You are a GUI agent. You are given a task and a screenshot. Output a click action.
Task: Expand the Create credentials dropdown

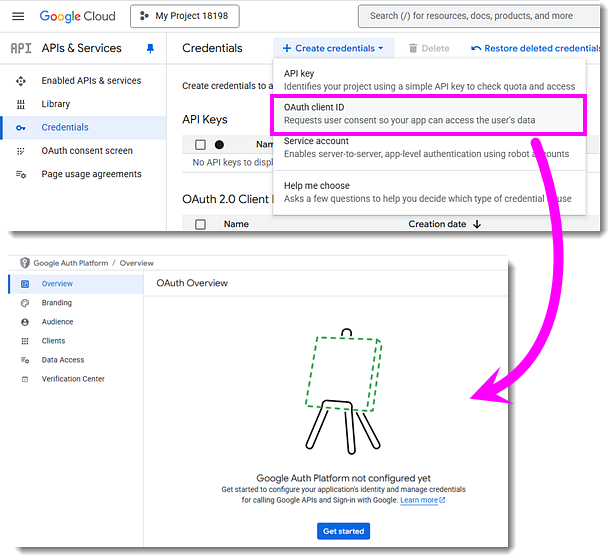point(333,48)
